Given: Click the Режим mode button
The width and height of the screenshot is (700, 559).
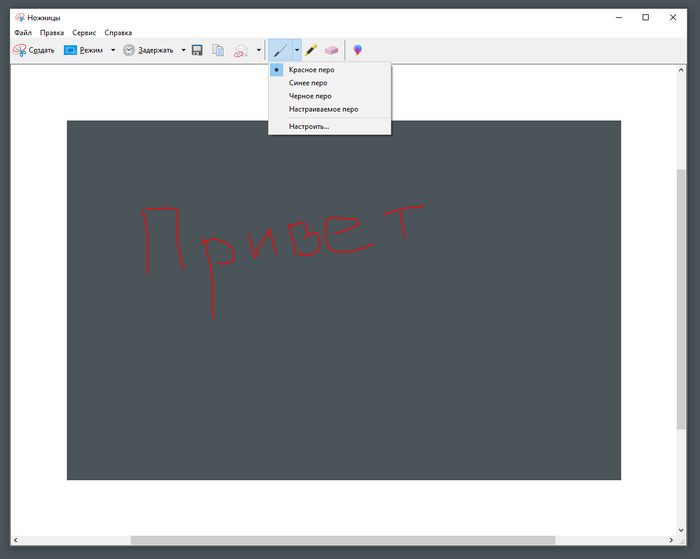Looking at the screenshot, I should pyautogui.click(x=83, y=50).
